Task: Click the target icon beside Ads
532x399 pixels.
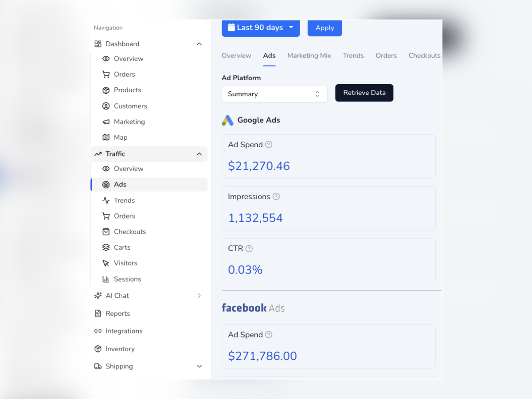Action: coord(106,184)
